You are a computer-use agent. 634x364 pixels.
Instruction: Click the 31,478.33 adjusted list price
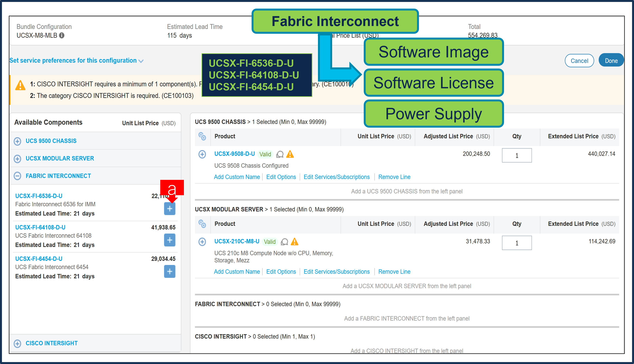coord(478,242)
